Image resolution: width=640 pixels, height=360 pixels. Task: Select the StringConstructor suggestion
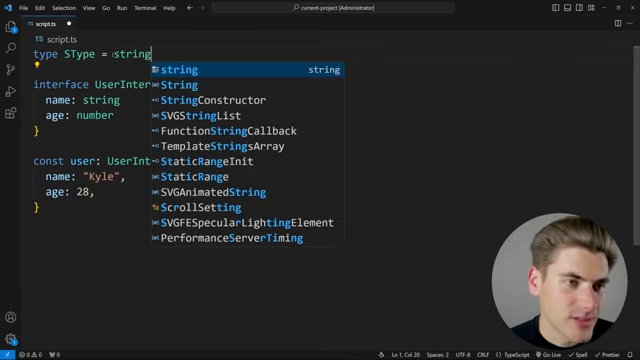[x=248, y=100]
